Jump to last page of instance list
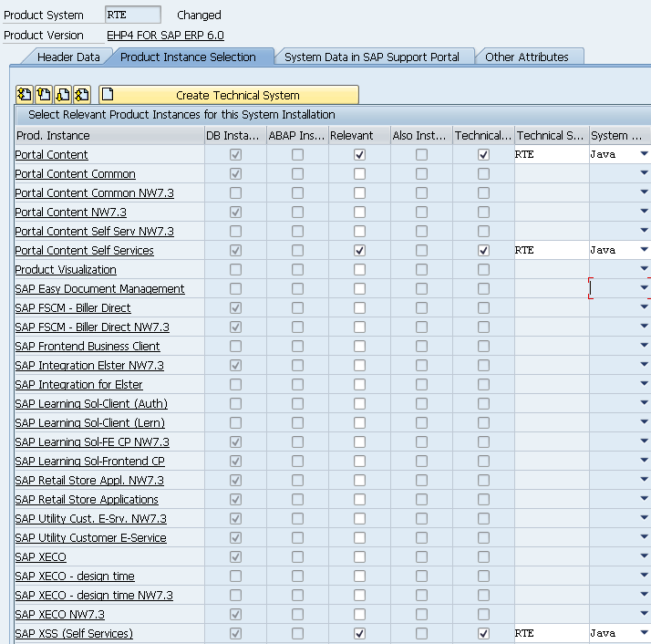Image resolution: width=651 pixels, height=644 pixels. pos(82,95)
